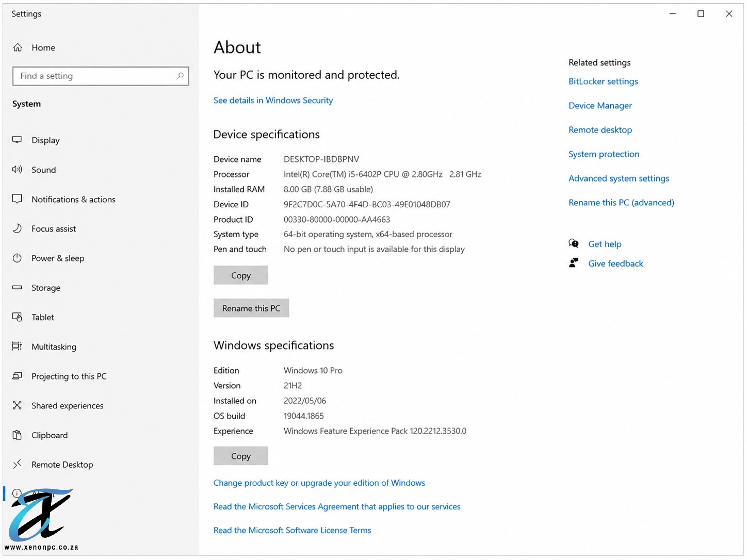The height and width of the screenshot is (560, 747).
Task: Select the Windows 10 Pro edition value
Action: click(x=313, y=370)
